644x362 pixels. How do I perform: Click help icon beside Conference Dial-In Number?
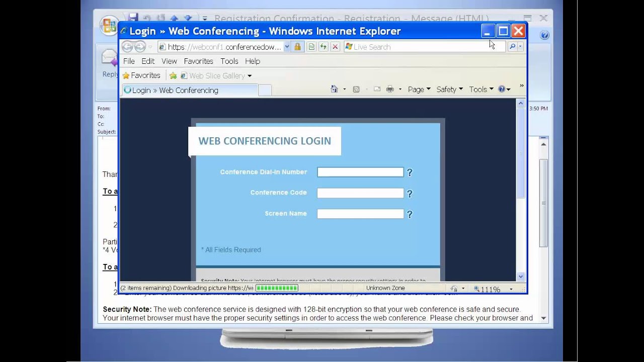point(410,172)
